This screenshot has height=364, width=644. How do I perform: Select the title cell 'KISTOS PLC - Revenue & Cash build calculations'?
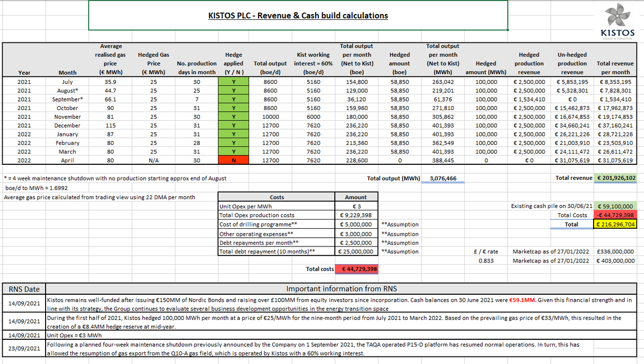[298, 16]
